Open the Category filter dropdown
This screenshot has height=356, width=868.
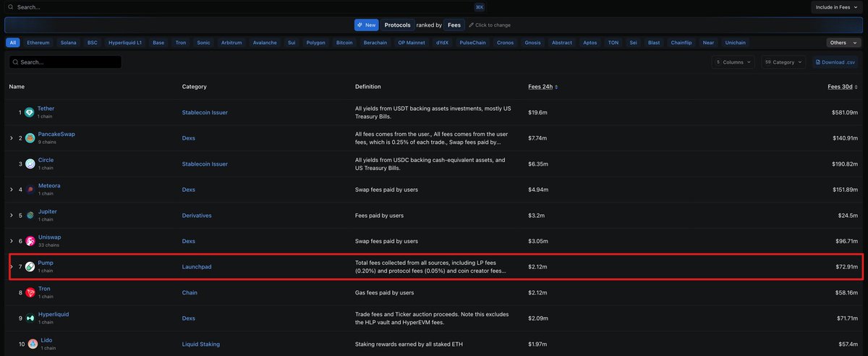coord(783,62)
